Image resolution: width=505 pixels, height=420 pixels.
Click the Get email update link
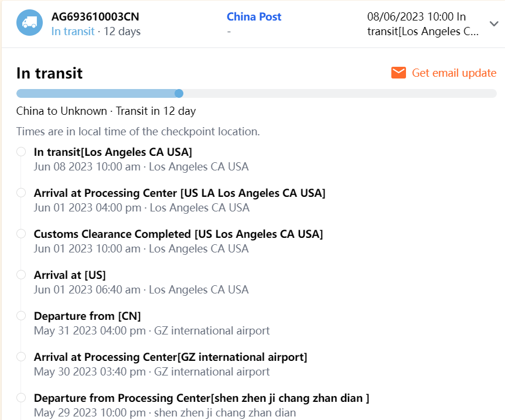pos(454,73)
